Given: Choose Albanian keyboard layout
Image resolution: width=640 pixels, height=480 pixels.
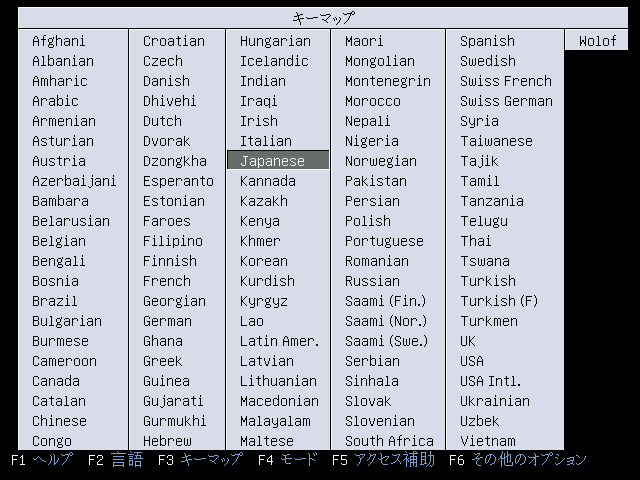Looking at the screenshot, I should click(x=63, y=61).
